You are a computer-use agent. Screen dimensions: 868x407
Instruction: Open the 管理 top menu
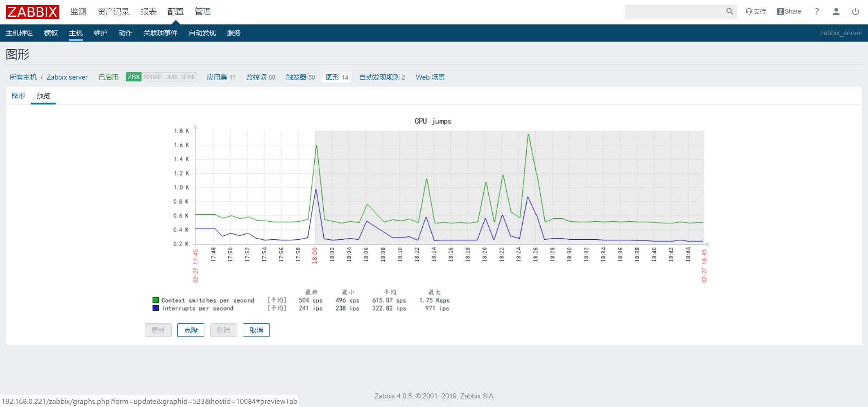(203, 12)
